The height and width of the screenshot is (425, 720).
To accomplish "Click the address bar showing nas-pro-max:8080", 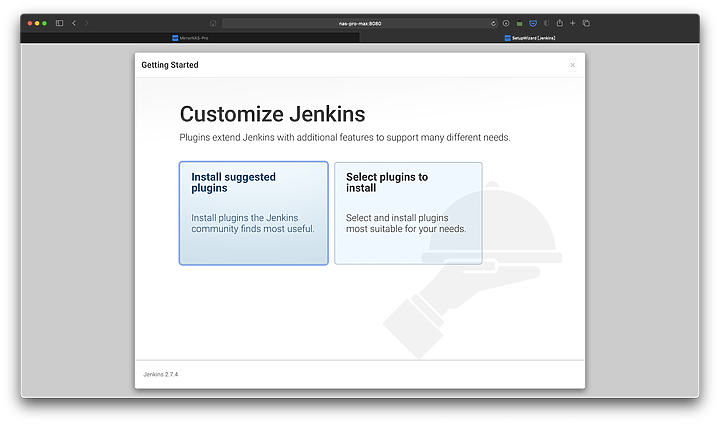I will 360,23.
